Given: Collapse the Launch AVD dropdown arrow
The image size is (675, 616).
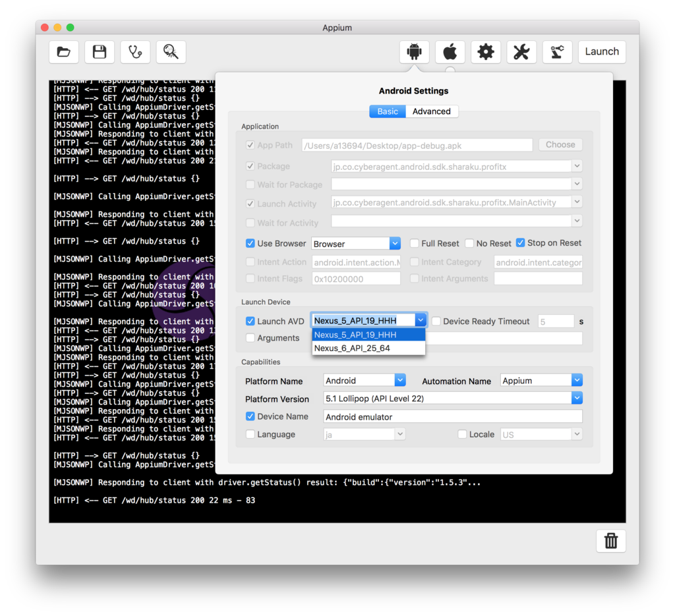Looking at the screenshot, I should point(421,320).
